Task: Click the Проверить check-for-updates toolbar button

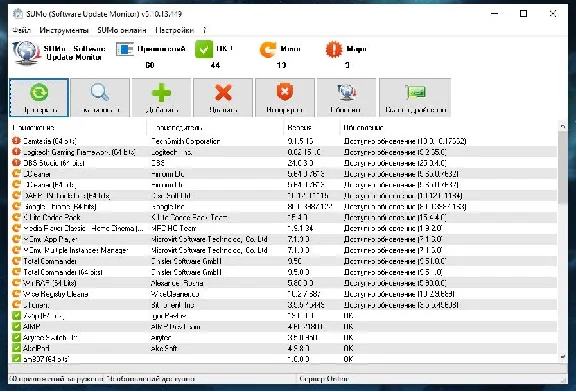Action: [39, 97]
